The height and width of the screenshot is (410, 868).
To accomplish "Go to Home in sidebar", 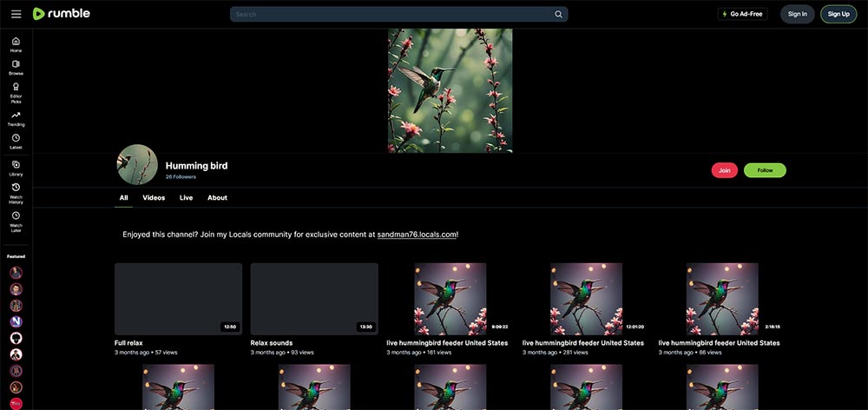I will (x=16, y=44).
